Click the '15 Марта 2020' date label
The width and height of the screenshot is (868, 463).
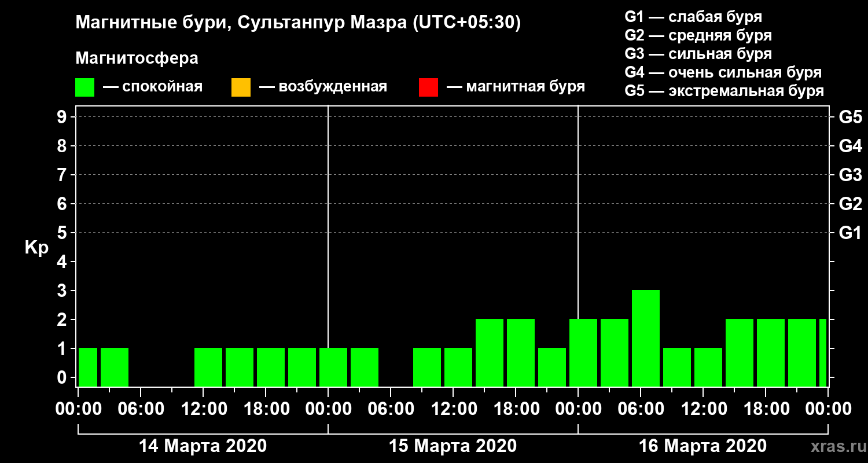(x=453, y=446)
